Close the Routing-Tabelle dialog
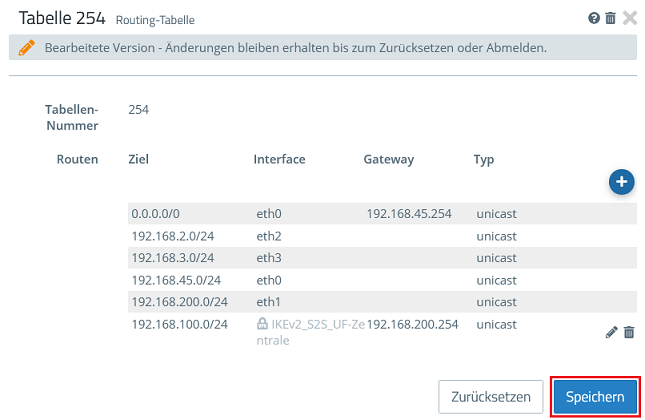 coord(629,18)
